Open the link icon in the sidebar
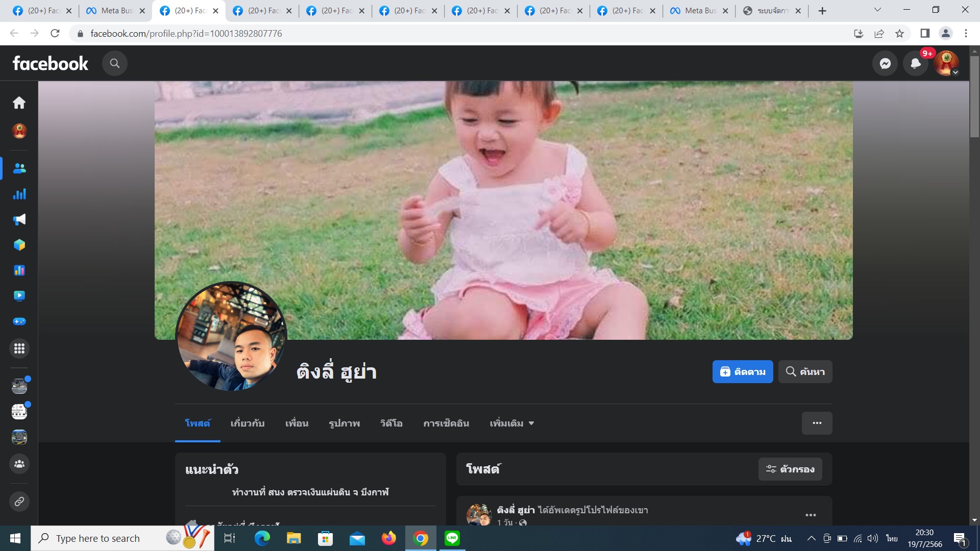 coord(19,502)
